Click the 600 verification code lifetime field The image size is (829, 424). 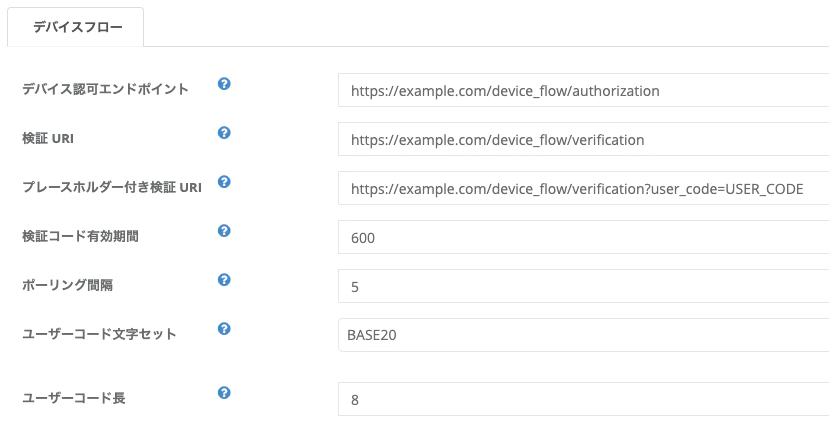click(x=584, y=237)
